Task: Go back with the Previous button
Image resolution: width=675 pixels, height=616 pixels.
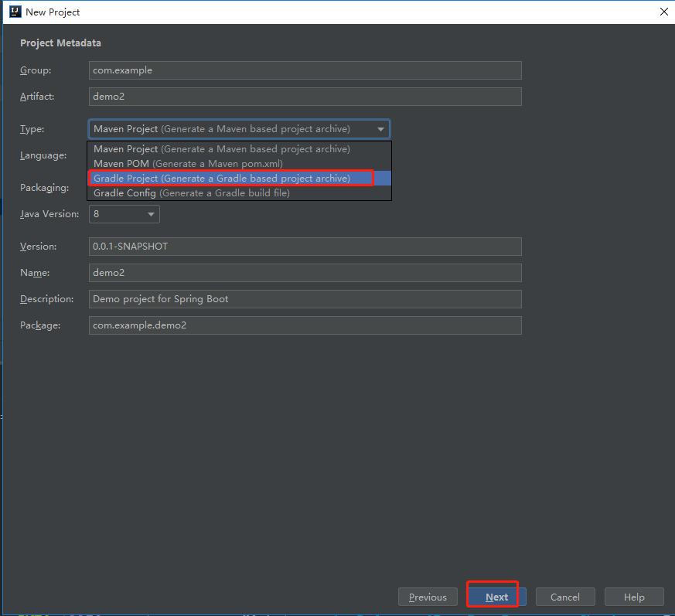Action: click(428, 597)
